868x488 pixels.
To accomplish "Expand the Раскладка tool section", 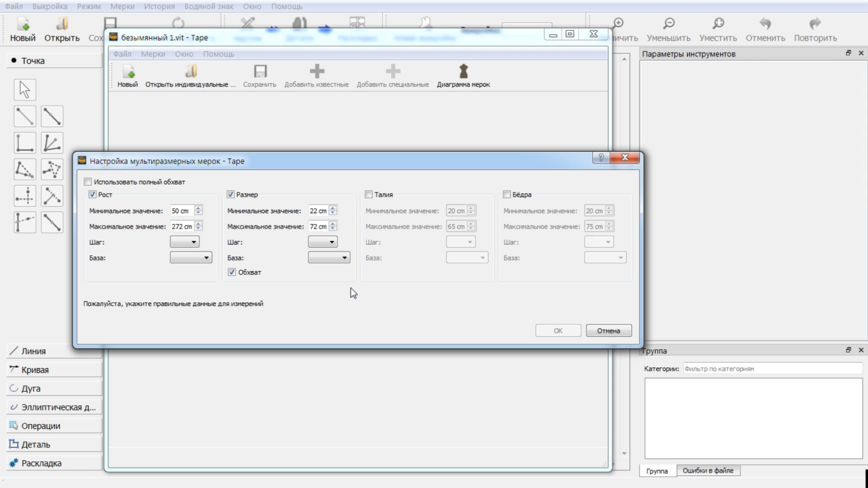I will click(54, 463).
